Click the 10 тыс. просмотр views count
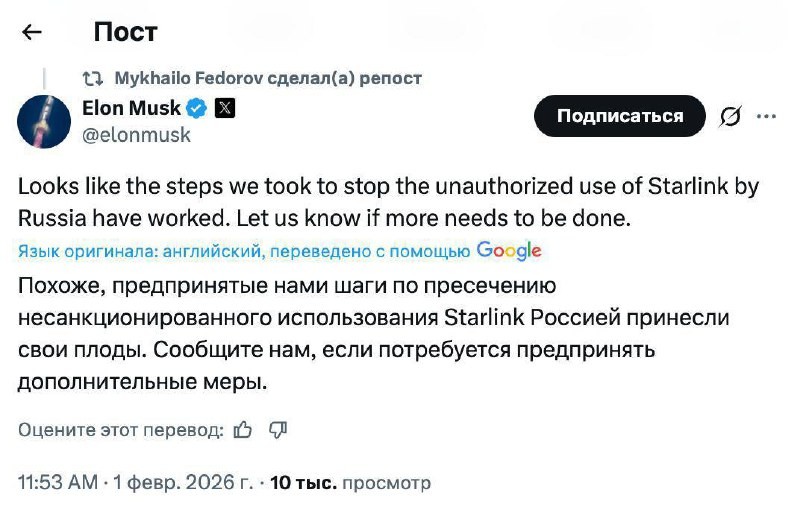Viewport: 800px width, 519px height. pos(350,483)
